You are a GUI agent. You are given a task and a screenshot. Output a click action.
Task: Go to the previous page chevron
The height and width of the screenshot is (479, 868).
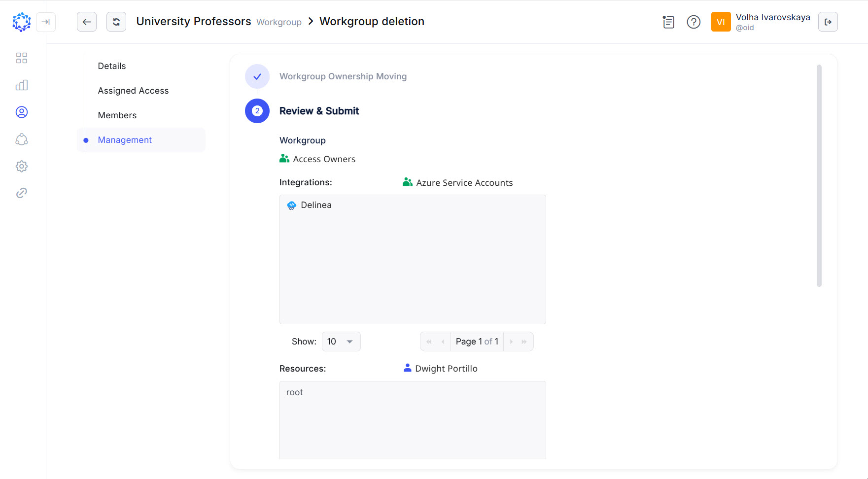click(x=443, y=341)
